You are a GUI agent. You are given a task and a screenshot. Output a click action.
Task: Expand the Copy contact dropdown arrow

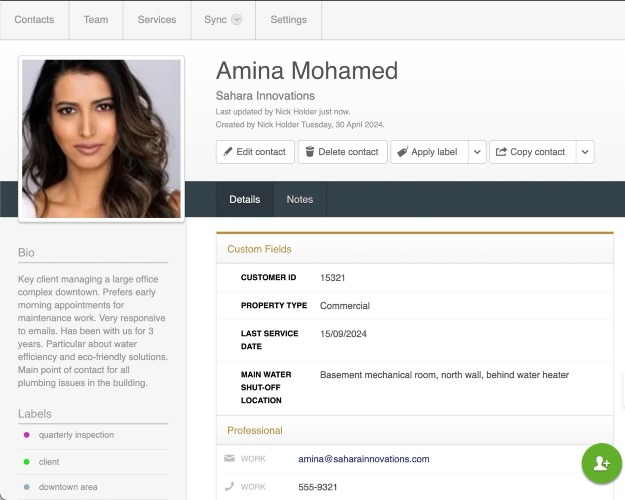coord(585,152)
